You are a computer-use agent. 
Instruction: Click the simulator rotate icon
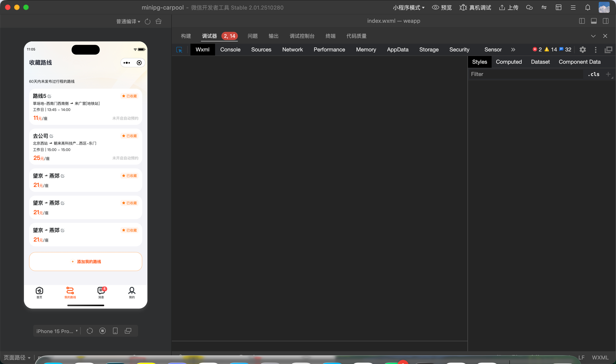(x=90, y=331)
